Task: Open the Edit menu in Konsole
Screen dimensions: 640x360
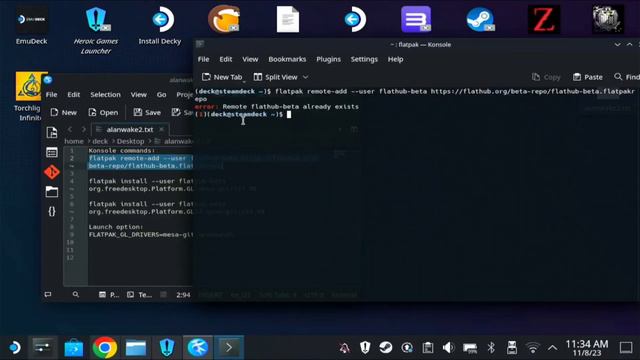Action: coord(226,59)
